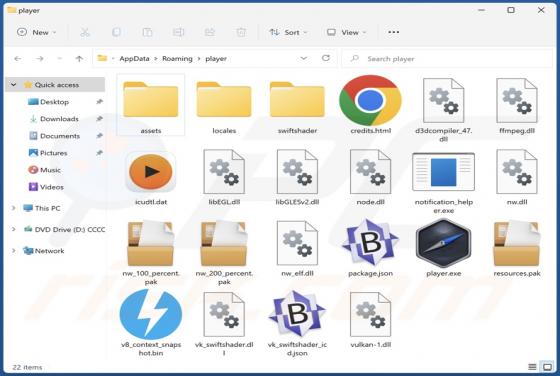The height and width of the screenshot is (376, 560).
Task: Select the vk_swiftshader_icd.json file
Action: point(297,323)
